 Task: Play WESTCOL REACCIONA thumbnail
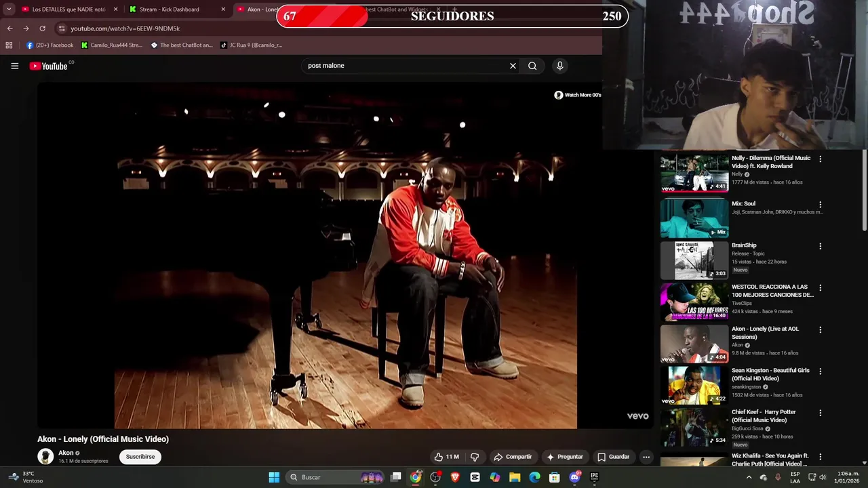pos(694,302)
